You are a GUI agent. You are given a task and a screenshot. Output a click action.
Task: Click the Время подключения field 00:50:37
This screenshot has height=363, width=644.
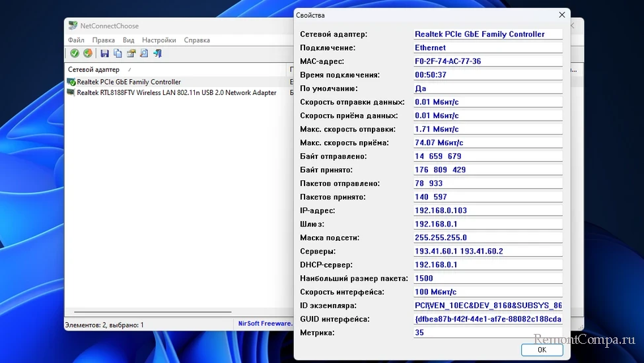[488, 75]
